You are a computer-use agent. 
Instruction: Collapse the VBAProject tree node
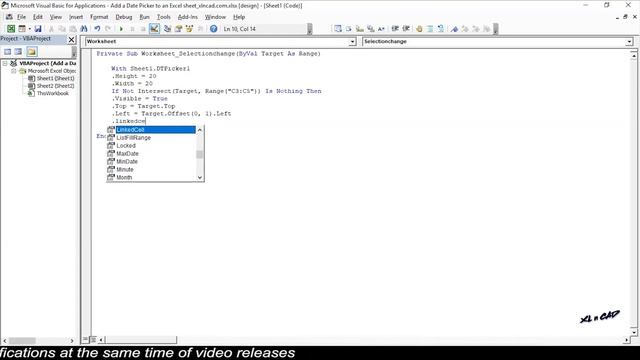click(5, 63)
